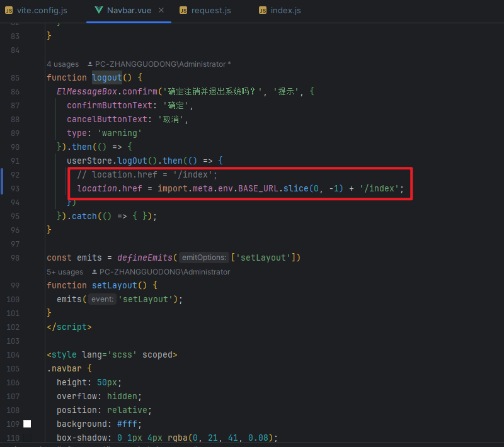Click 'confirmButtonText' on line 87

[110, 105]
